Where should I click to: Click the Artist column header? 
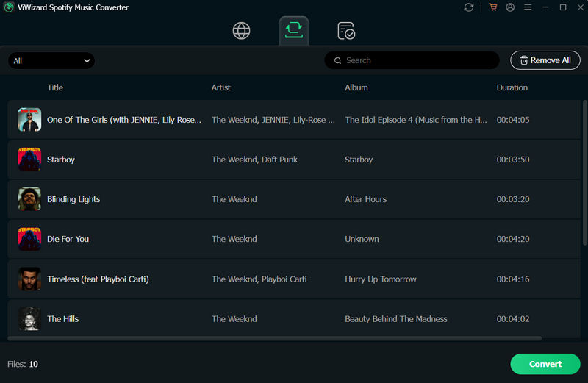[221, 87]
